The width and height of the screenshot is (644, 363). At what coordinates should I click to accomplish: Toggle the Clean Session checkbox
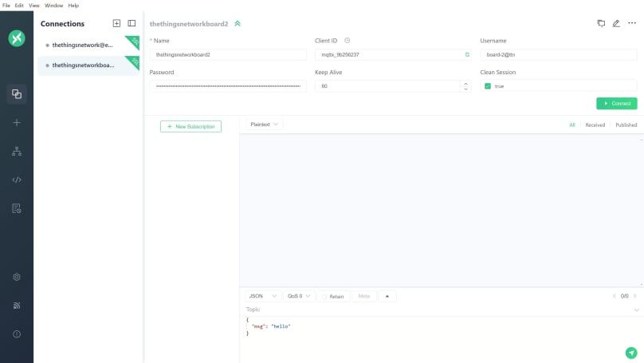[x=488, y=86]
